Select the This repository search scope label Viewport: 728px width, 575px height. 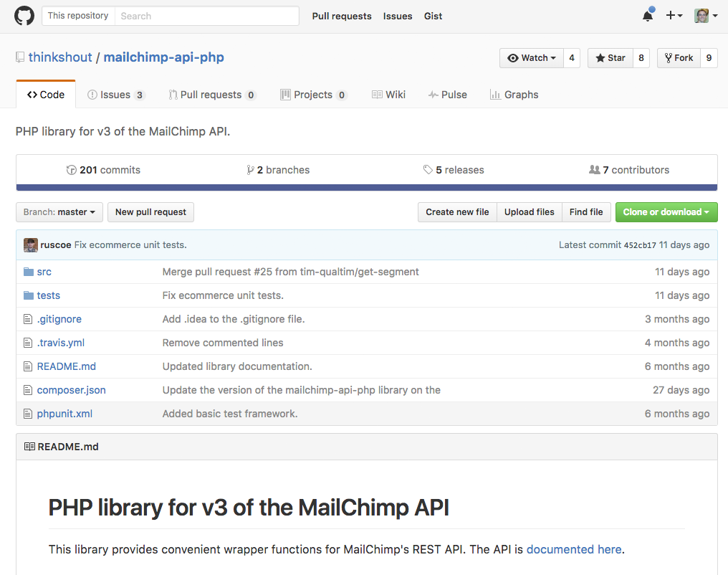(x=78, y=16)
